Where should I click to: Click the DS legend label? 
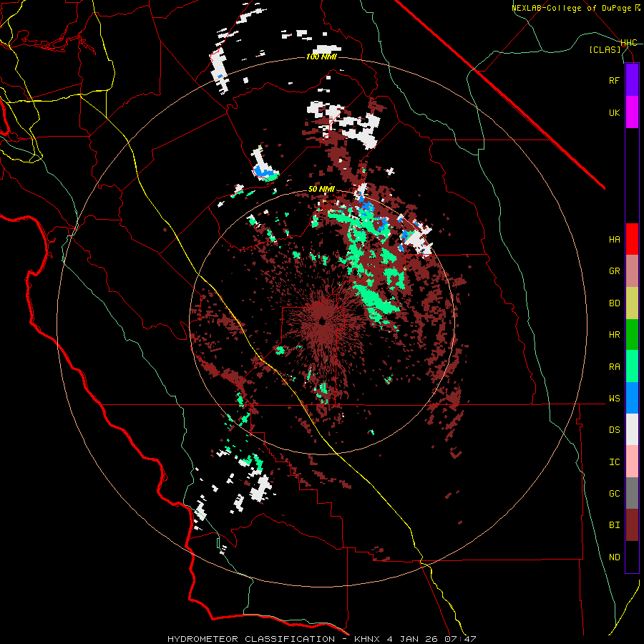coord(614,430)
